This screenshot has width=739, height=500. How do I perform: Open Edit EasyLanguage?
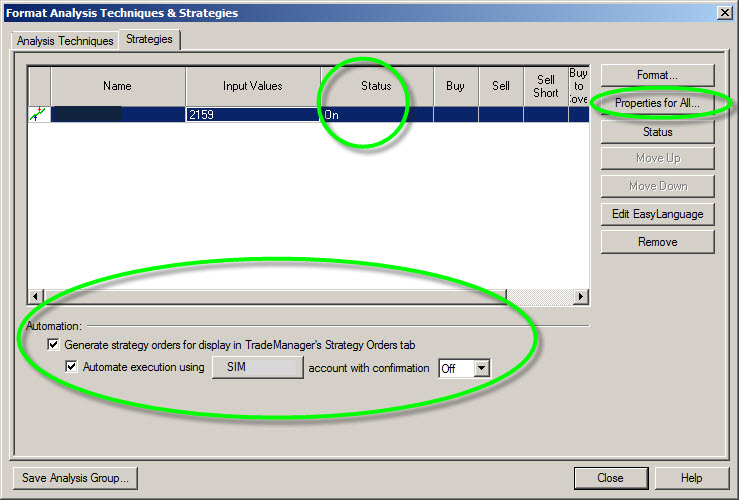(x=657, y=214)
